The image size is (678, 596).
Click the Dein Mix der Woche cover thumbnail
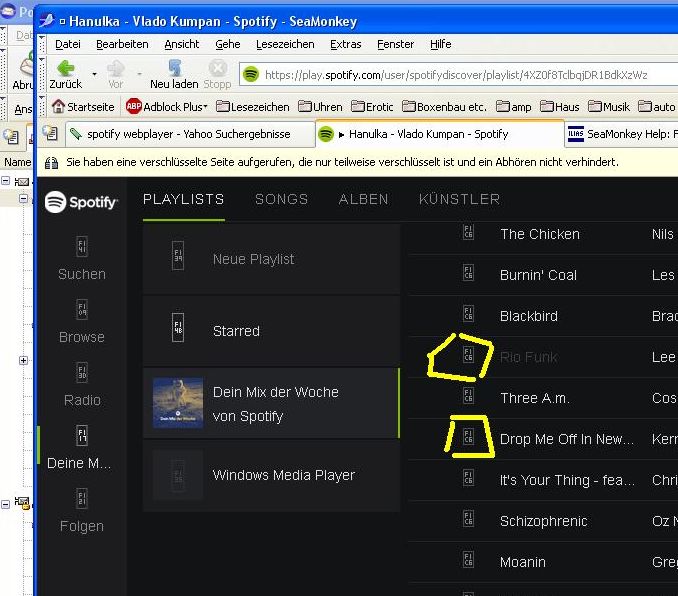click(x=178, y=403)
